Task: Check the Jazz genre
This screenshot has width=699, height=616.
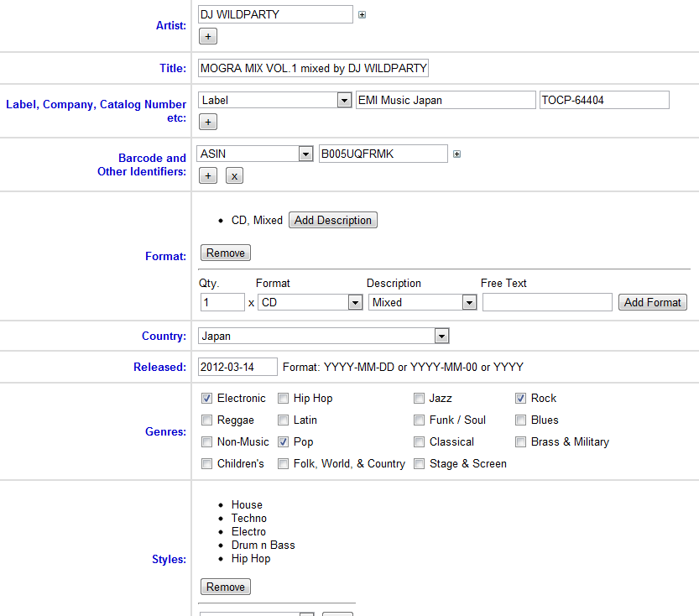Action: click(419, 398)
